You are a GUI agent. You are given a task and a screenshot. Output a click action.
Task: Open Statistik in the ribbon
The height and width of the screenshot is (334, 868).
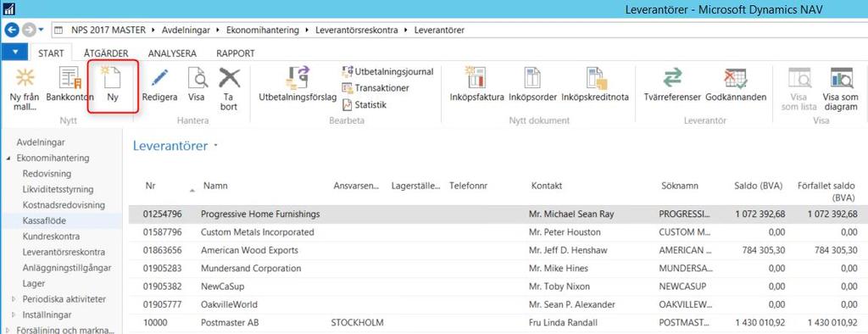click(x=364, y=104)
